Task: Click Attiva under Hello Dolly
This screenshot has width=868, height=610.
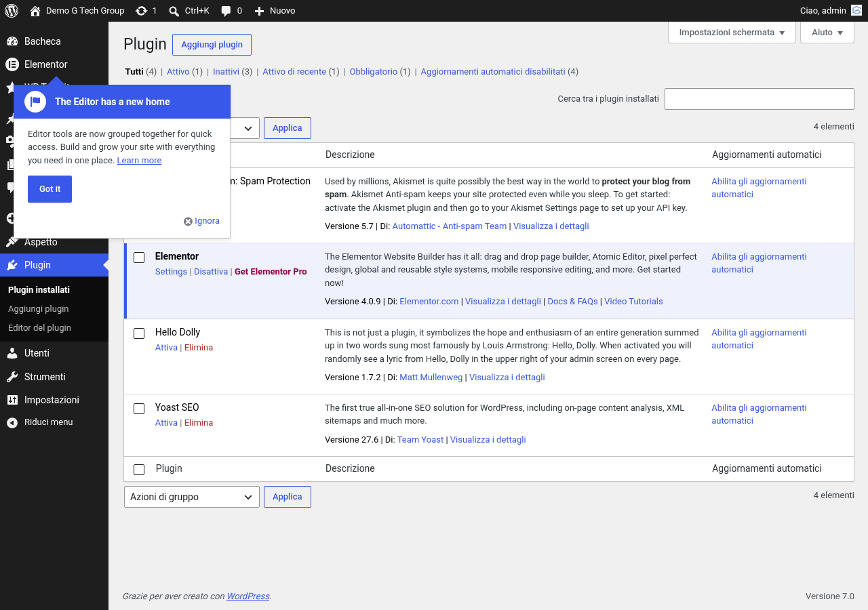Action: (166, 348)
